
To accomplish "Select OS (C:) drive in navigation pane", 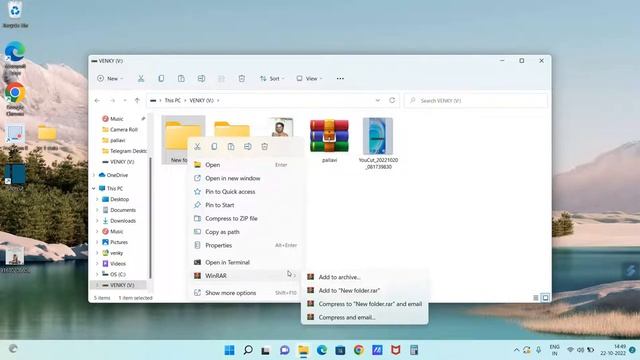I will (x=113, y=274).
